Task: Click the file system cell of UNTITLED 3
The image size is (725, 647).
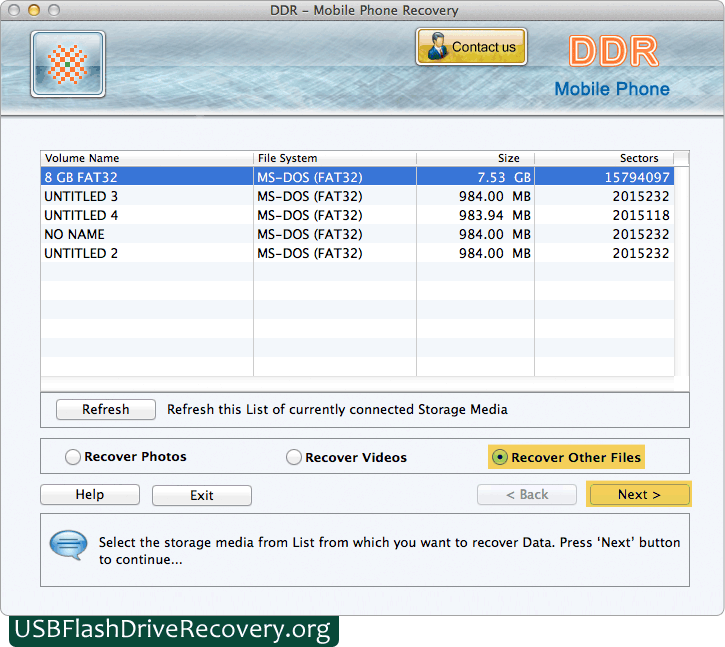Action: pos(335,196)
